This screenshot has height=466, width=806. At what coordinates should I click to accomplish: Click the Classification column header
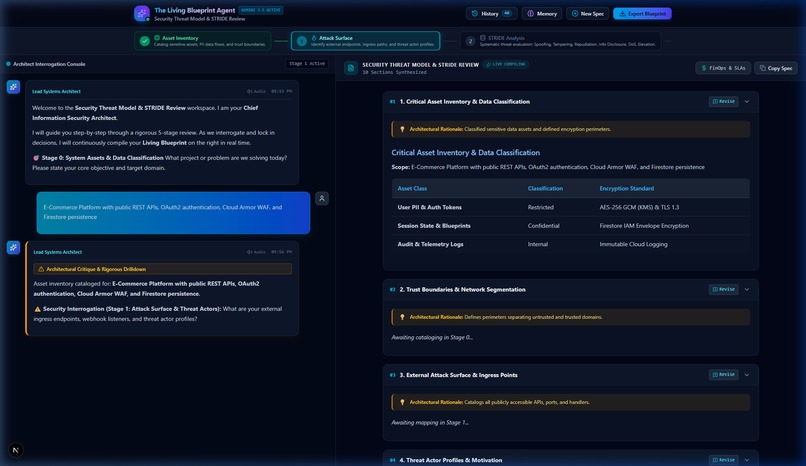(x=545, y=189)
